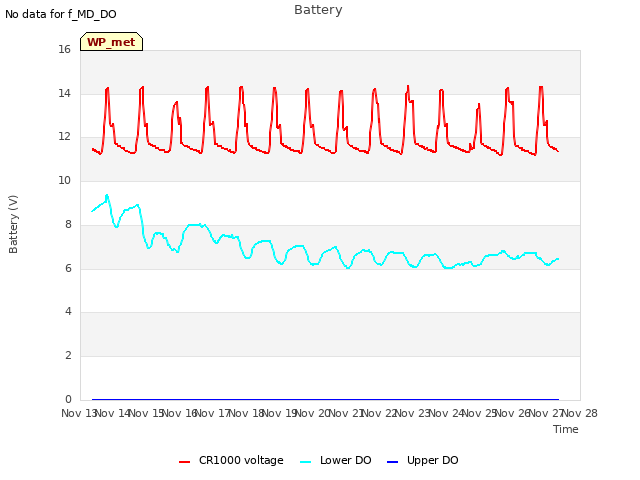Toggle the Lower DO legend entry
Image resolution: width=640 pixels, height=480 pixels.
[336, 460]
